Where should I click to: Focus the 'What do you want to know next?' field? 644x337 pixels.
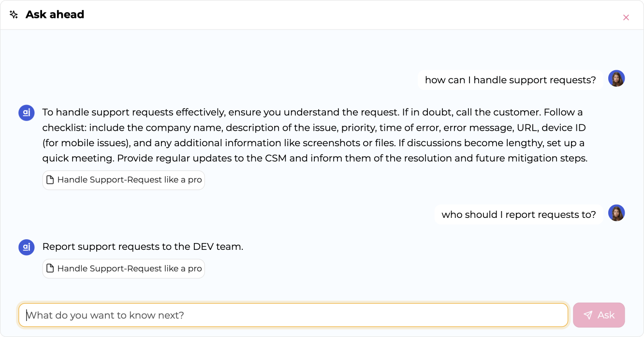[x=293, y=315]
